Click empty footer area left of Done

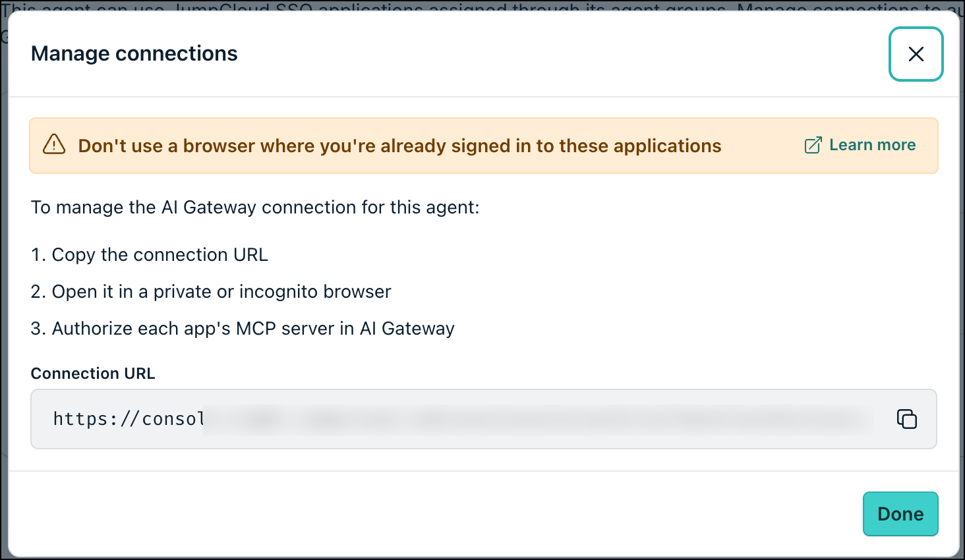[435, 514]
